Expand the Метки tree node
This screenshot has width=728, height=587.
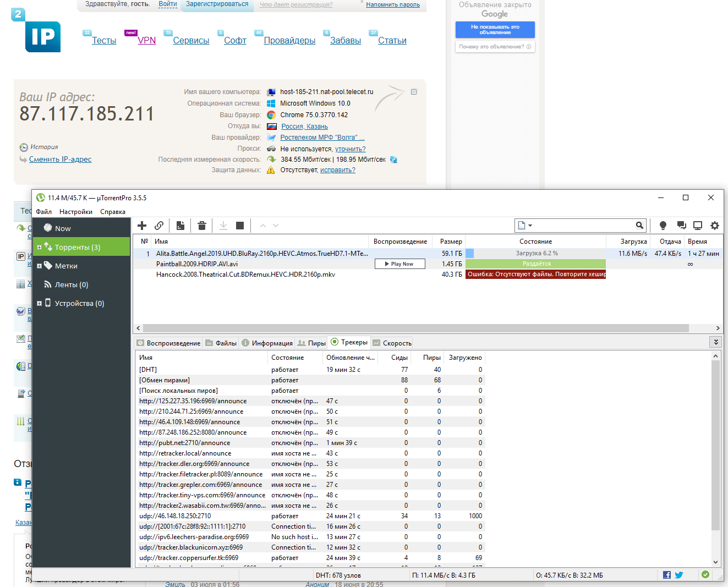pos(39,266)
